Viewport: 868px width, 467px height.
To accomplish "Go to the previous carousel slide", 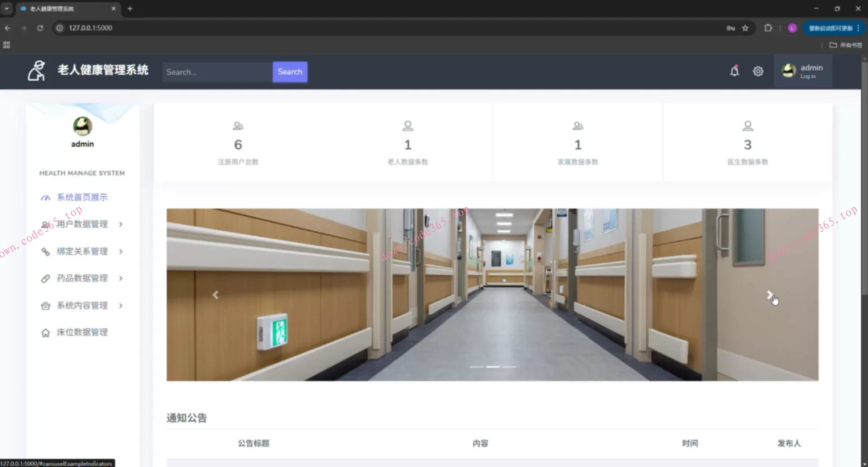I will click(x=216, y=295).
